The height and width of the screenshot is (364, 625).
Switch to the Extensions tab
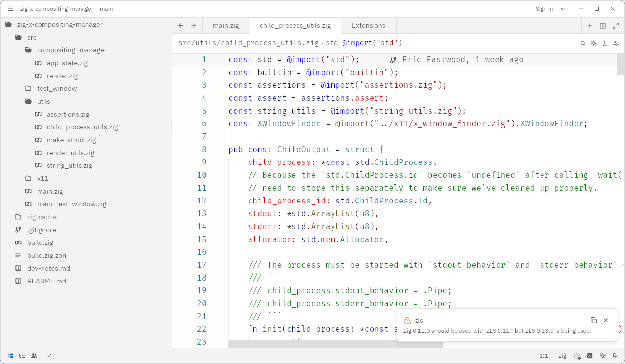point(369,25)
